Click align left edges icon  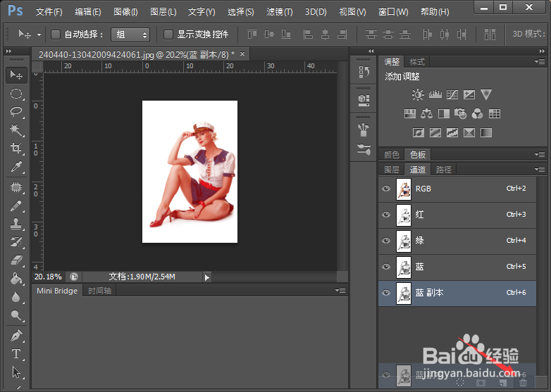(x=308, y=34)
